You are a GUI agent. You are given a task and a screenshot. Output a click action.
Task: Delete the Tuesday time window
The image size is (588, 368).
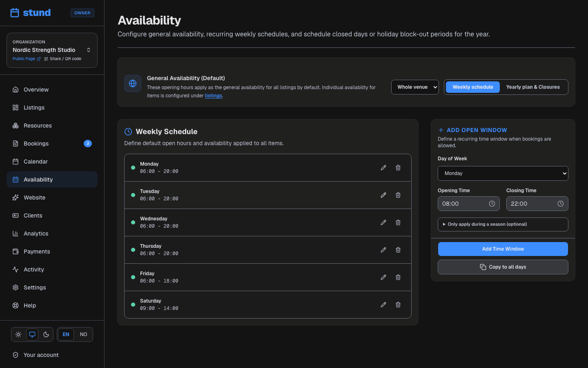pyautogui.click(x=398, y=195)
